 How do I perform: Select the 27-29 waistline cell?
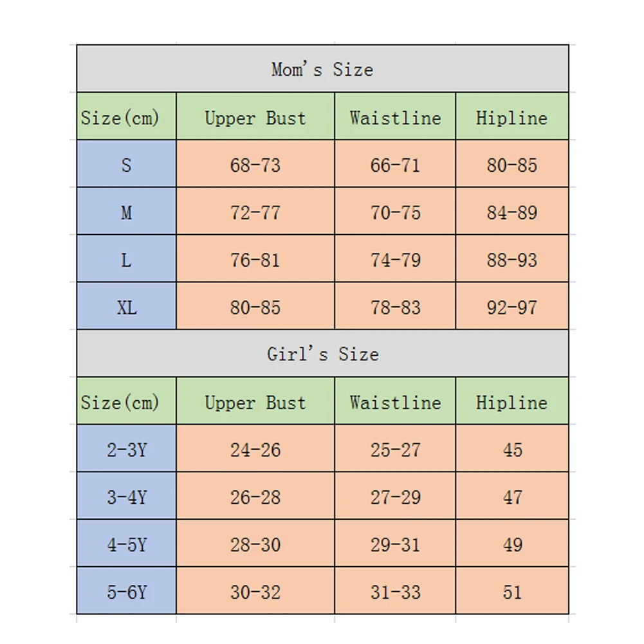[x=395, y=496]
